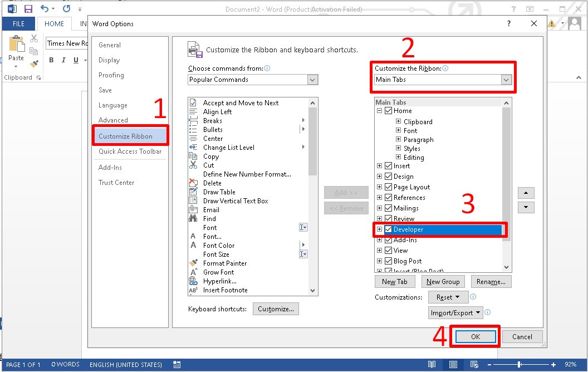
Task: Click the Draw Table command icon
Action: 193,192
